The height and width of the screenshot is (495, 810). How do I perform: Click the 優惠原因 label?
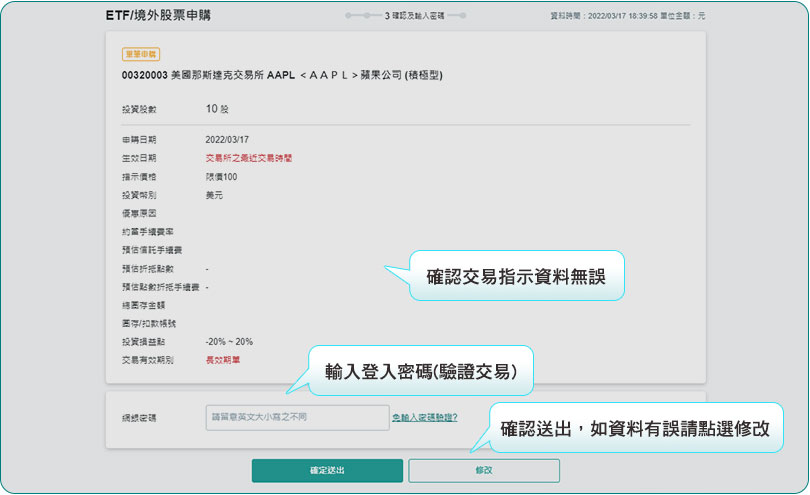coord(139,213)
